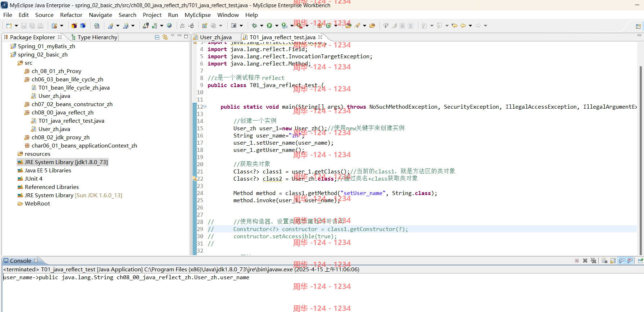644x312 pixels.
Task: Open the MyEclipse menu
Action: (x=198, y=15)
